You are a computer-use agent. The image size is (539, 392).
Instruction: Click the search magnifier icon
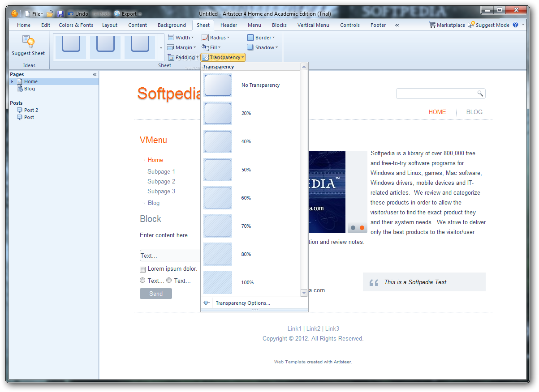[x=480, y=94]
